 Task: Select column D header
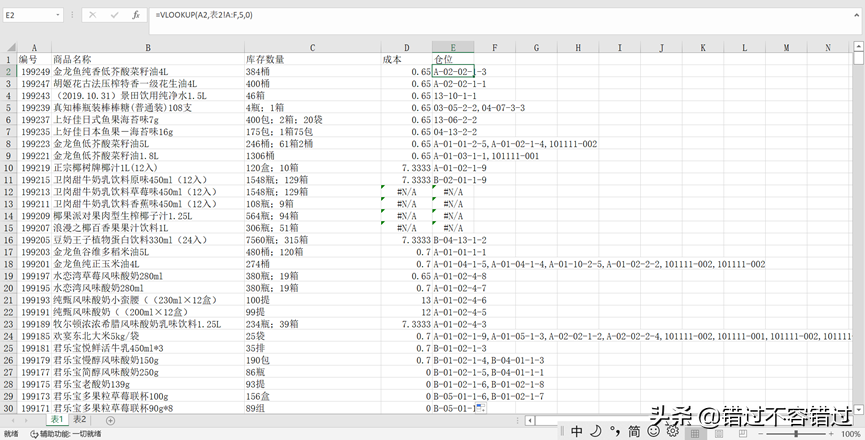coord(407,48)
